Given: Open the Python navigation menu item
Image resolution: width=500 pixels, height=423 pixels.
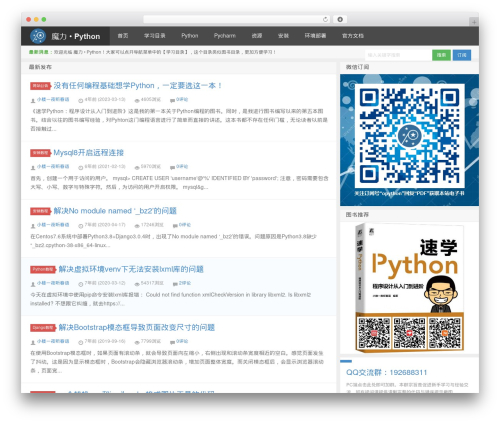Looking at the screenshot, I should (190, 36).
